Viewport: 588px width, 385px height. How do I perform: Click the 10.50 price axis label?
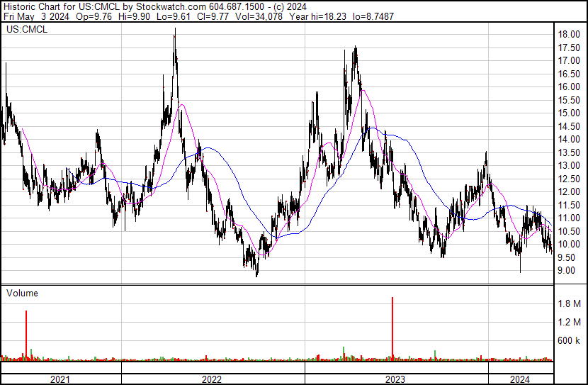[x=569, y=232]
